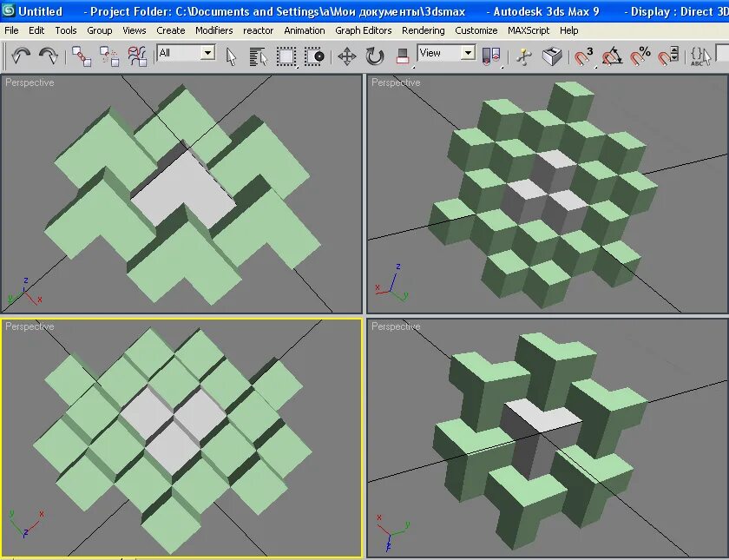
Task: Select white blocks in yellow-bordered viewport
Action: (173, 425)
